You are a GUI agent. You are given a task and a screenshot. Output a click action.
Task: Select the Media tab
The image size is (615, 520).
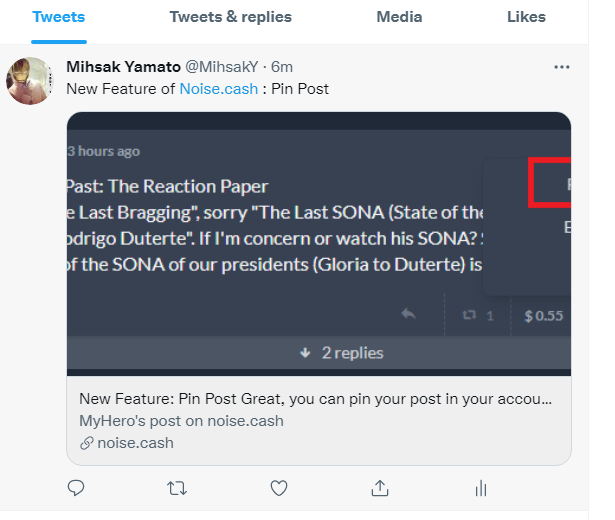[x=399, y=17]
